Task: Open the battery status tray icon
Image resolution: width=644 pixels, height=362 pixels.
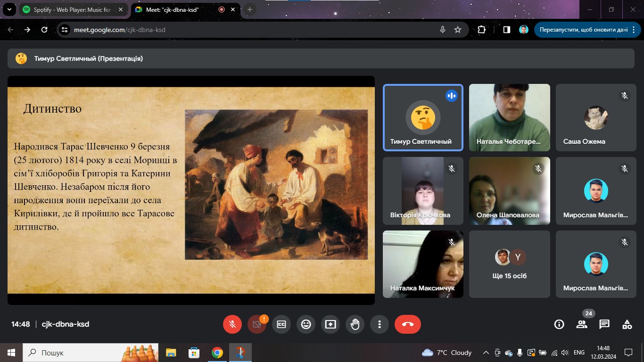Action: click(543, 353)
